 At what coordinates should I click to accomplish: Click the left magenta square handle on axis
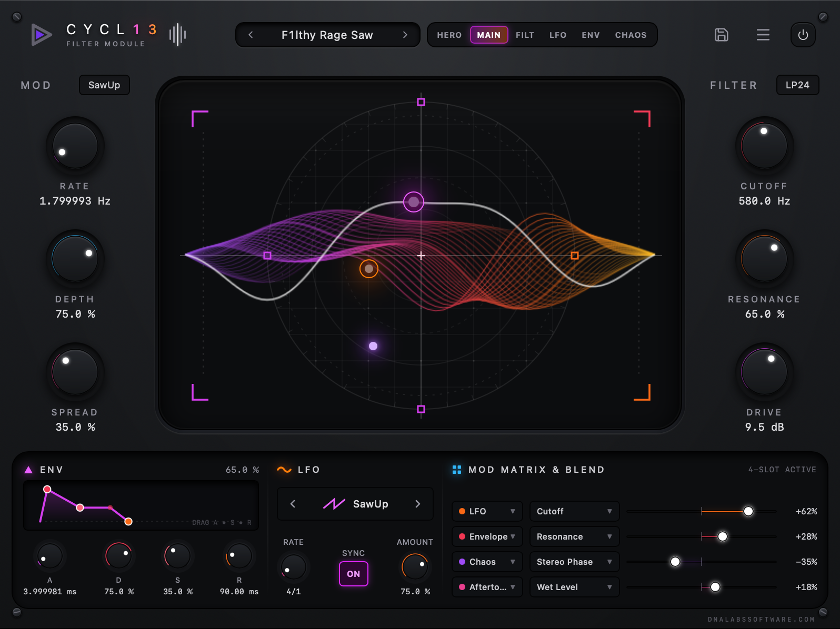pyautogui.click(x=267, y=256)
